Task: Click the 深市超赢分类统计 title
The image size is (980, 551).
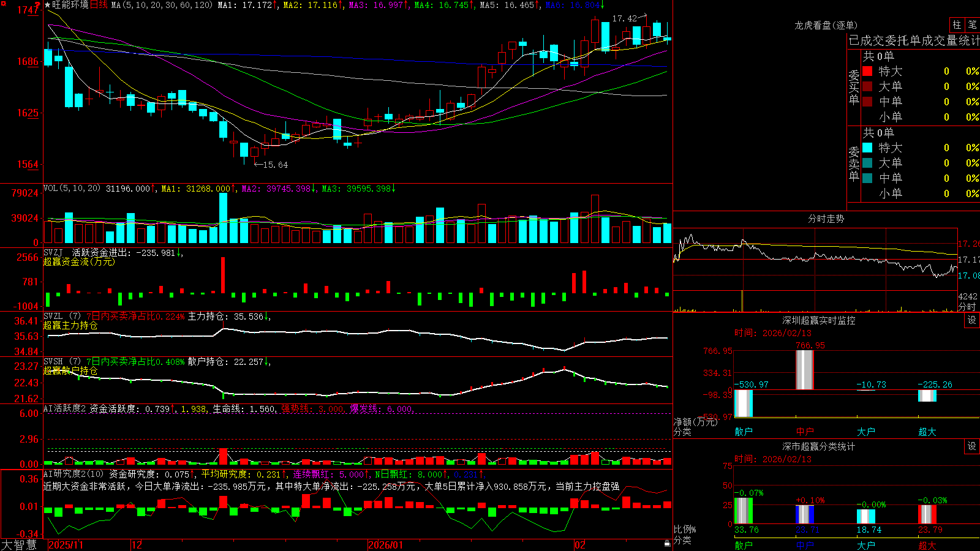Action: pyautogui.click(x=819, y=446)
